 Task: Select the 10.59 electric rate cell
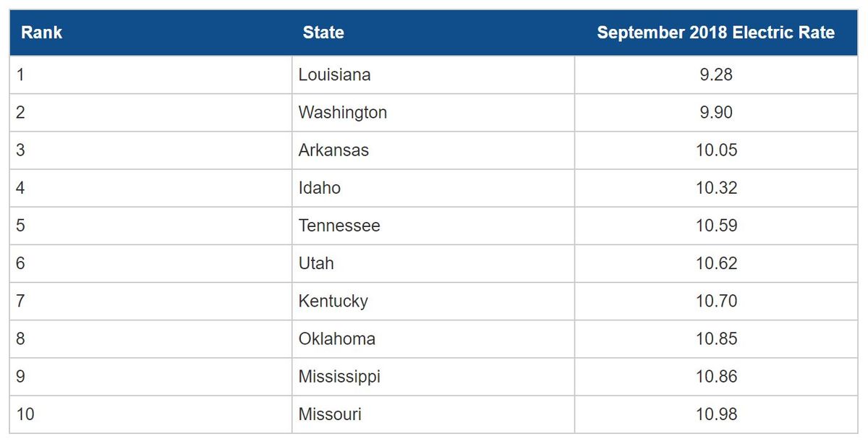[716, 225]
